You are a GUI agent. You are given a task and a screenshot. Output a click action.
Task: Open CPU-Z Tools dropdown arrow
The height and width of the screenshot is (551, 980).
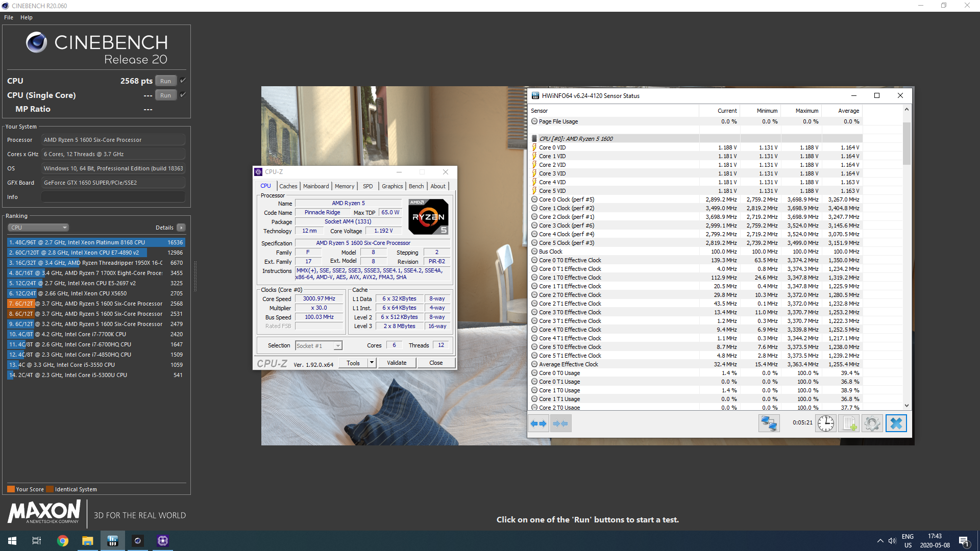(372, 363)
